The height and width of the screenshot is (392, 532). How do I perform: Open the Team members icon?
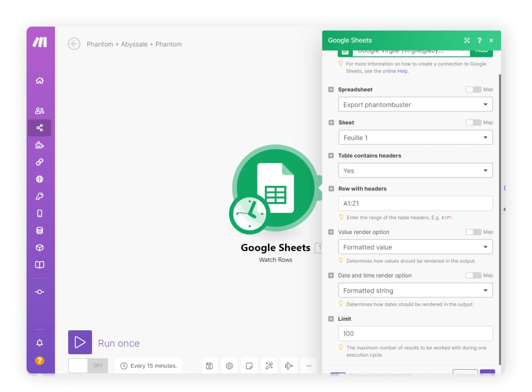coord(40,111)
